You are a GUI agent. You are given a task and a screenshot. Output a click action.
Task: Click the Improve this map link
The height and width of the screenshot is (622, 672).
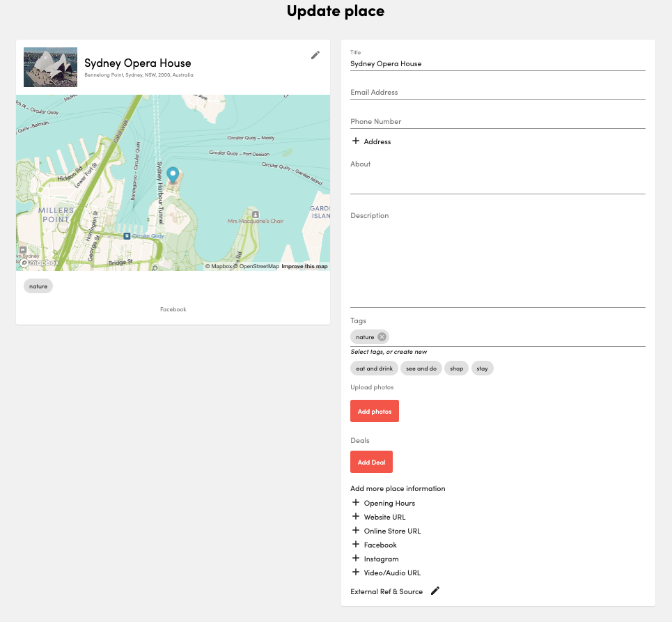(304, 266)
